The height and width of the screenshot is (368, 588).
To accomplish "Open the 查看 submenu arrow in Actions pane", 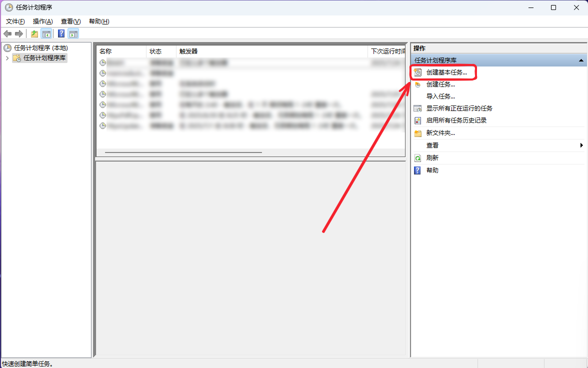I will pos(581,145).
